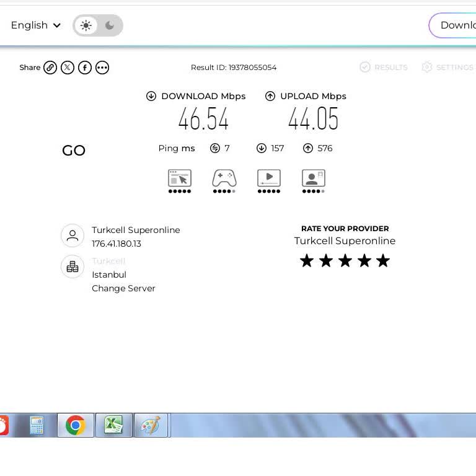Click the Istanbul server location text
Screen dimensions: 476x476
pos(109,275)
